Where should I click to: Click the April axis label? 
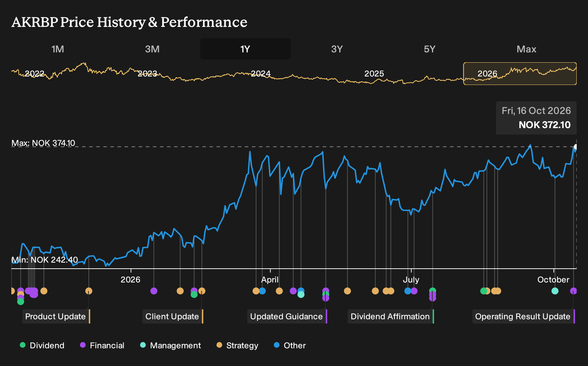coord(270,280)
